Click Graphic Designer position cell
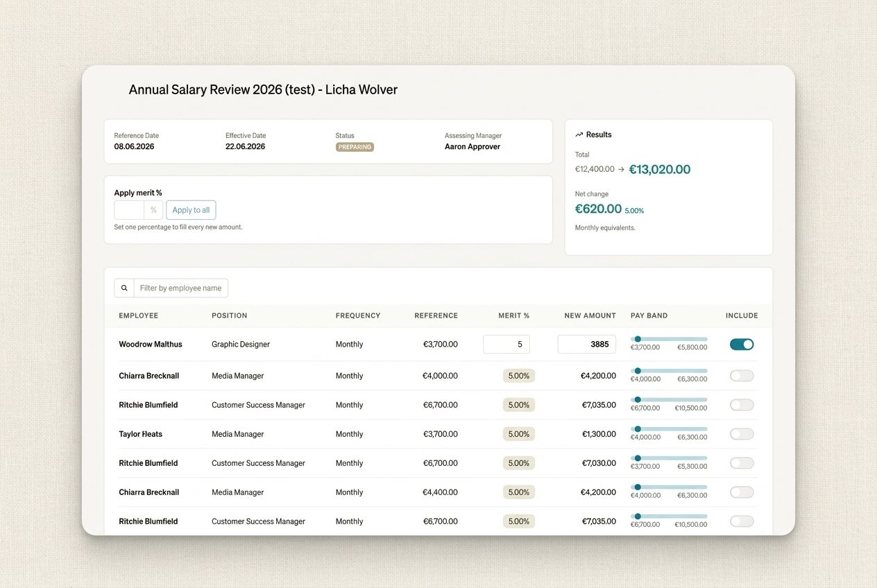 (241, 344)
